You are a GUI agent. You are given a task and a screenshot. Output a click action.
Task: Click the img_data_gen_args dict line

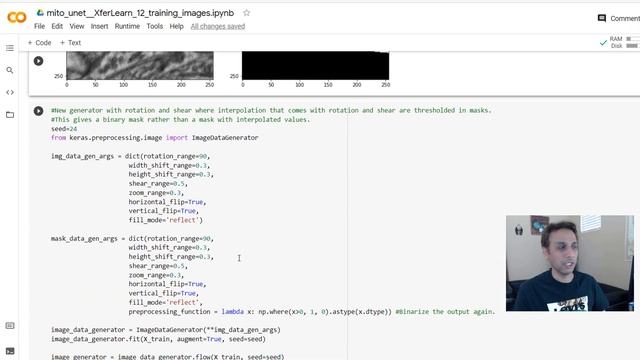131,156
